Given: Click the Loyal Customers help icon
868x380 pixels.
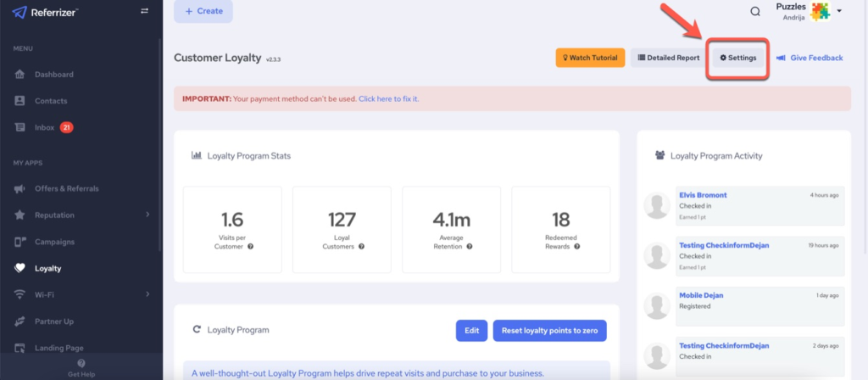Looking at the screenshot, I should click(362, 247).
